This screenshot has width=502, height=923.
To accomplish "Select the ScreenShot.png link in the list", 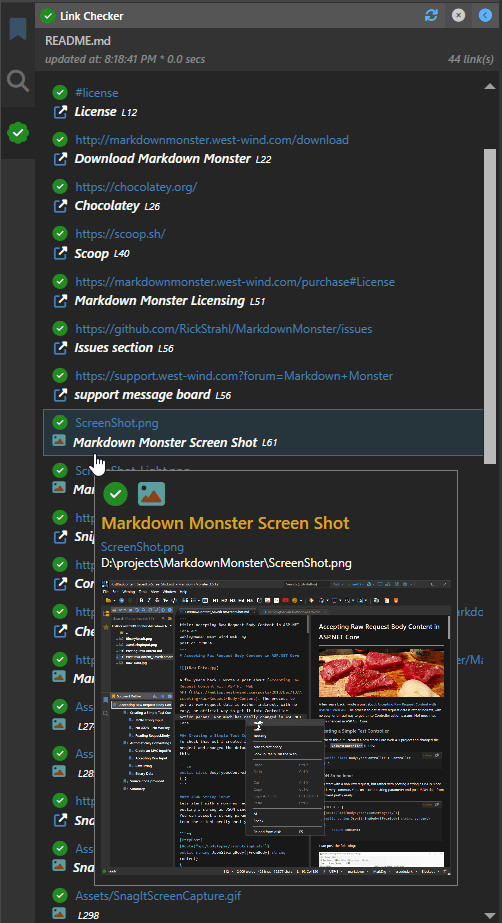I will 117,423.
